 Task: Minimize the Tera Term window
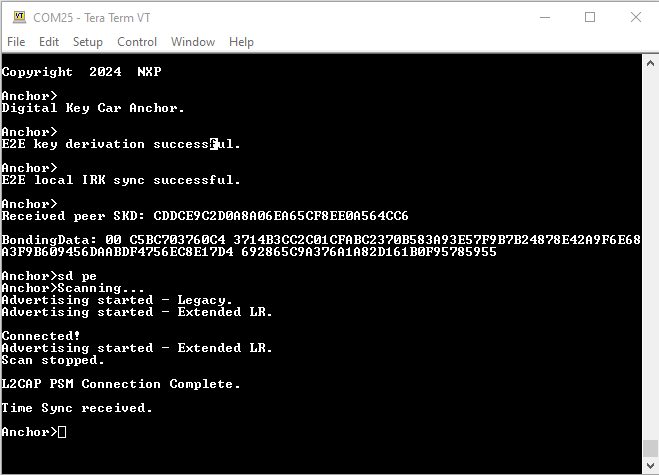544,17
